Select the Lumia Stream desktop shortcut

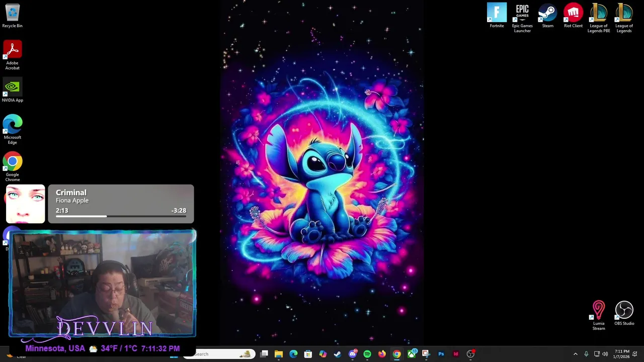point(598,316)
